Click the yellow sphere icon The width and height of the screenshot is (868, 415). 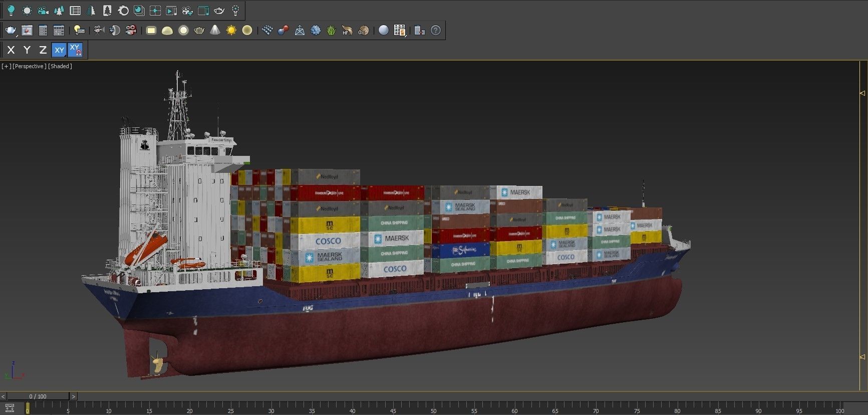tap(247, 31)
